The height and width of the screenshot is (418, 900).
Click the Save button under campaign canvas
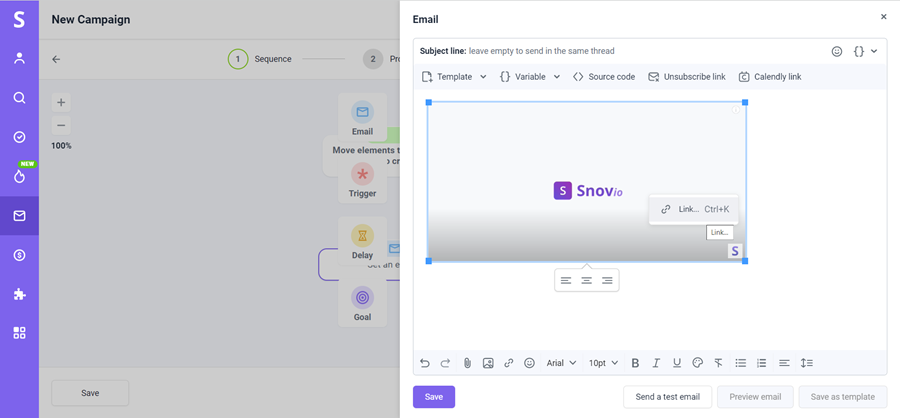pos(90,393)
